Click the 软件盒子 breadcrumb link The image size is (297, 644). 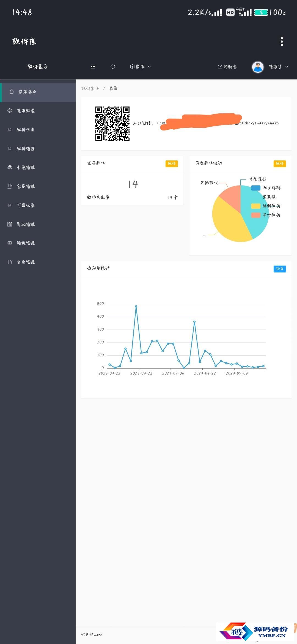coord(90,88)
